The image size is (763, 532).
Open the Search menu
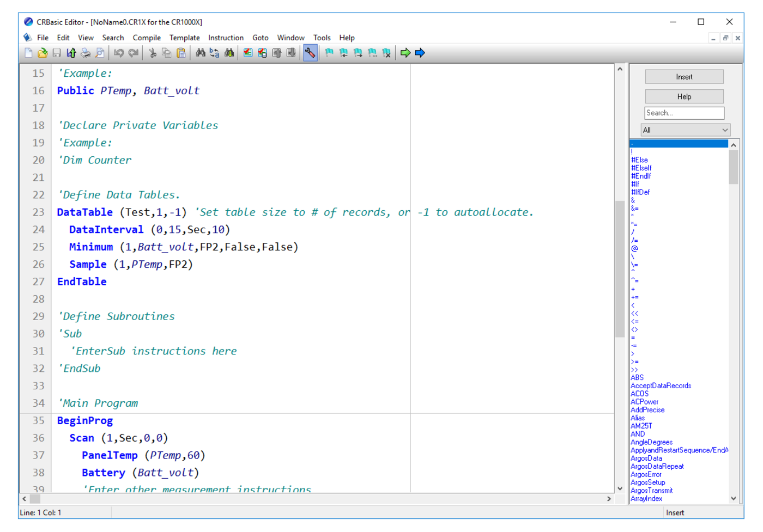click(x=113, y=38)
